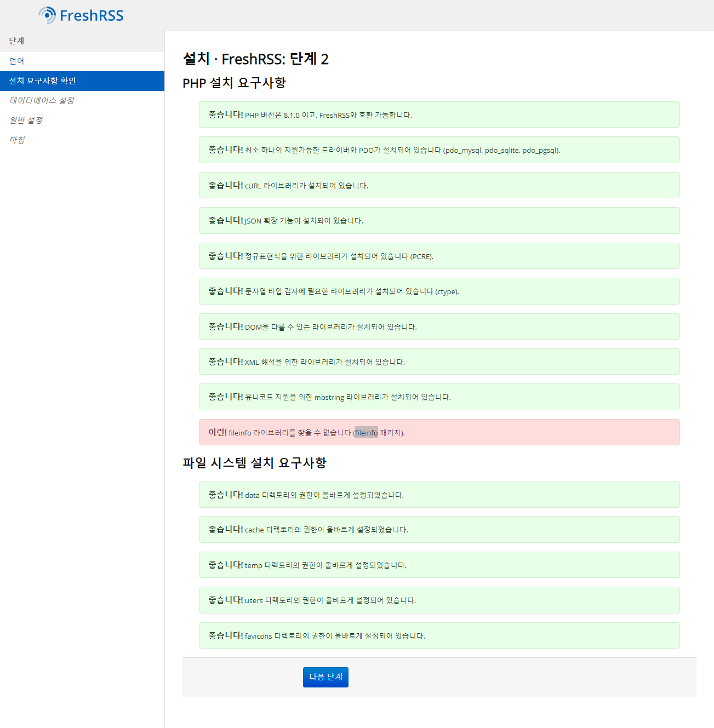Click the PDO drivers installed message
The width and height of the screenshot is (714, 728).
[439, 150]
